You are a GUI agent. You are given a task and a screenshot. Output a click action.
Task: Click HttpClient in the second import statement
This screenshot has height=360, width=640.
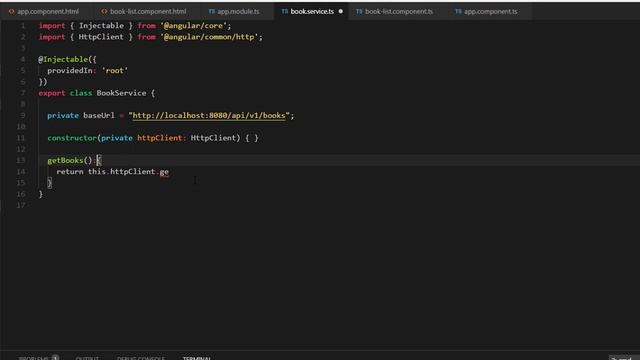pos(101,37)
